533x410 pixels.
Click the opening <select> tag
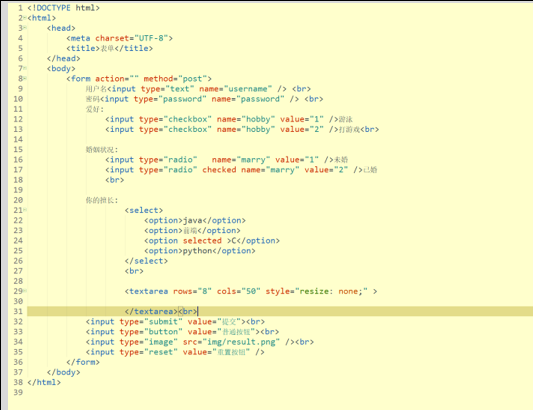point(144,210)
